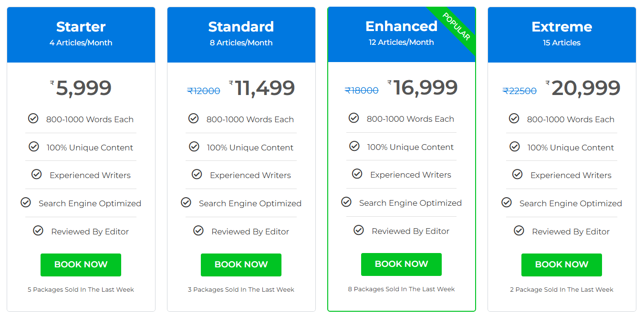Viewport: 644px width, 317px height.
Task: Click the checkmark next to 800-1000 Words Each in Extreme
Action: pyautogui.click(x=514, y=118)
